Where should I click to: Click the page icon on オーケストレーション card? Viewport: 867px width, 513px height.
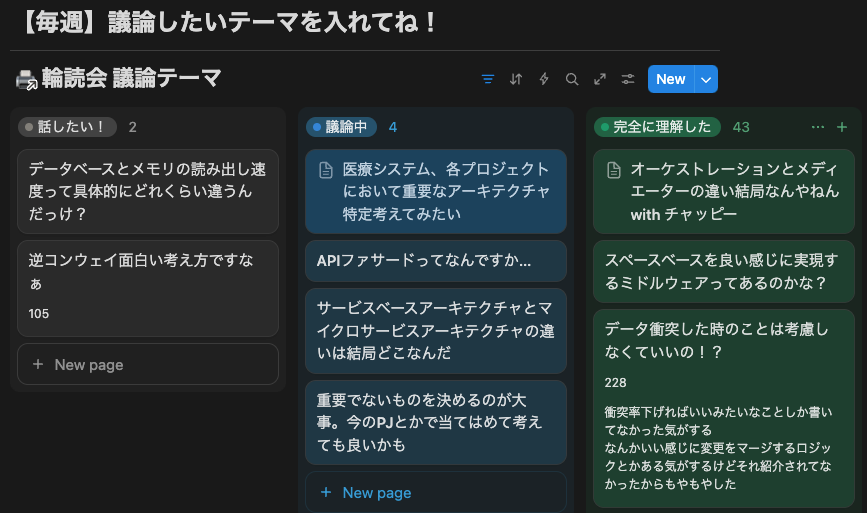point(614,170)
